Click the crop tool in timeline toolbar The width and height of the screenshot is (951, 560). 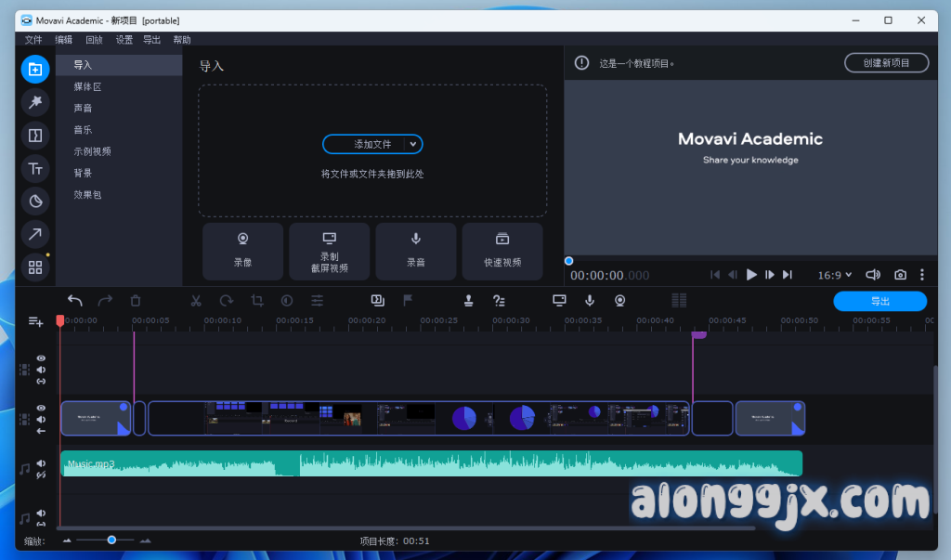tap(257, 301)
